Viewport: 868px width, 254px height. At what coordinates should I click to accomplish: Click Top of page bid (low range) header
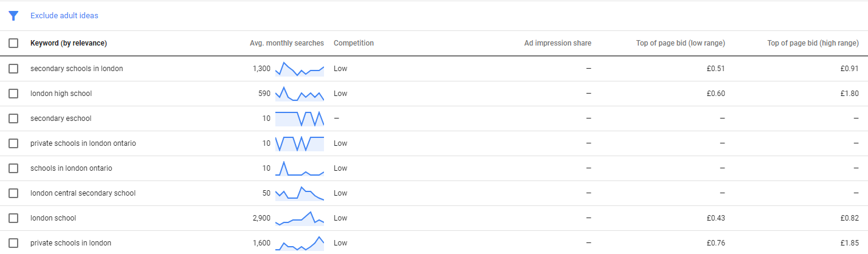pyautogui.click(x=680, y=43)
